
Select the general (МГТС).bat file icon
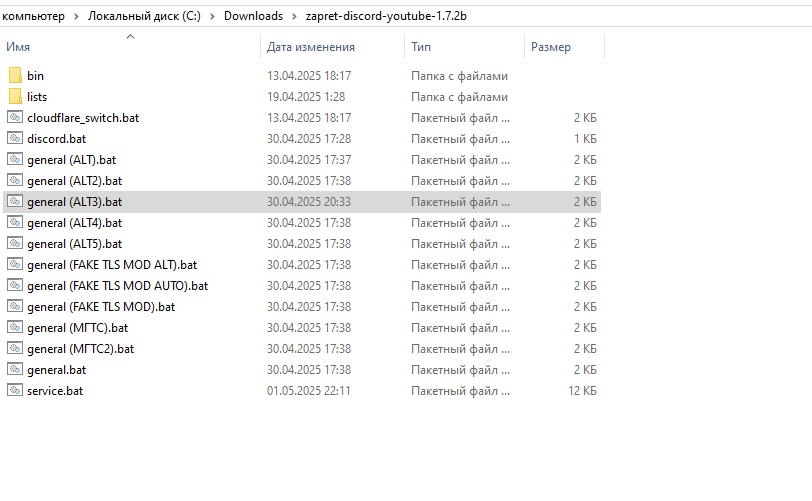(x=14, y=327)
